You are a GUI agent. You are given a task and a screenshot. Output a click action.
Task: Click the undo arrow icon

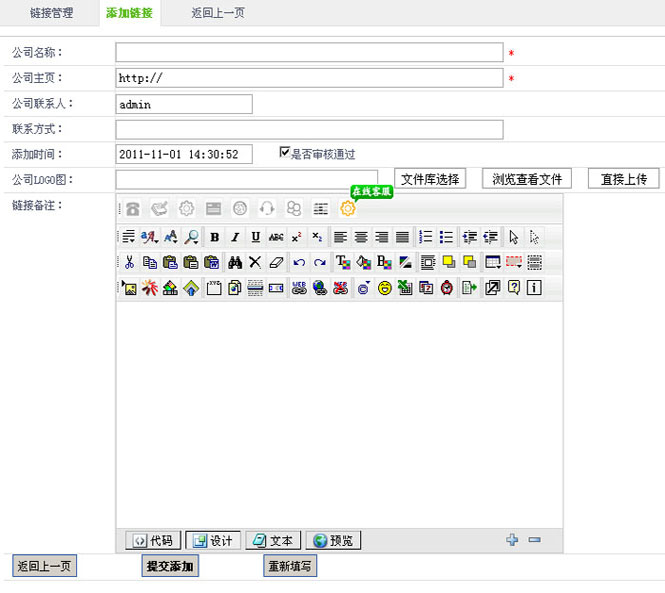(x=299, y=262)
